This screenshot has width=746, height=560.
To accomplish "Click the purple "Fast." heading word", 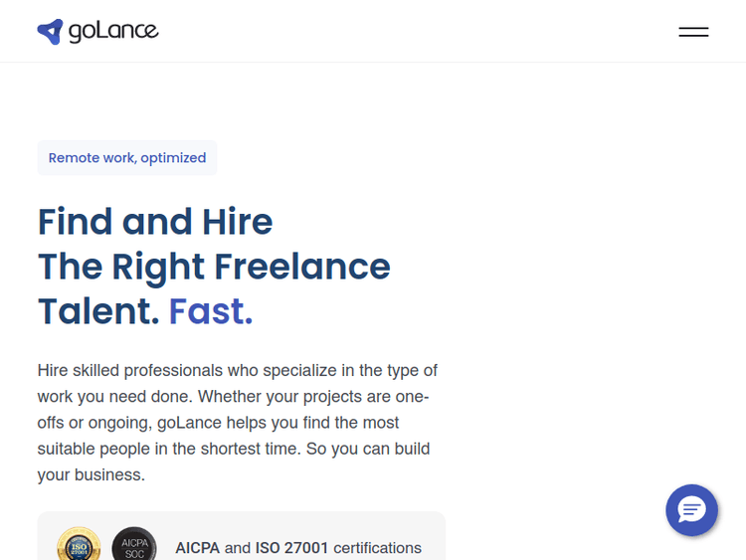I will click(211, 311).
